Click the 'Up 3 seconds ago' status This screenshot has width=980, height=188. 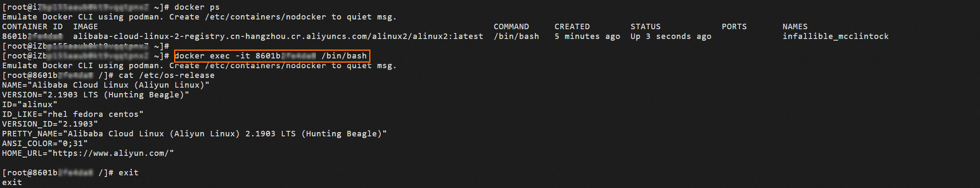click(x=671, y=36)
